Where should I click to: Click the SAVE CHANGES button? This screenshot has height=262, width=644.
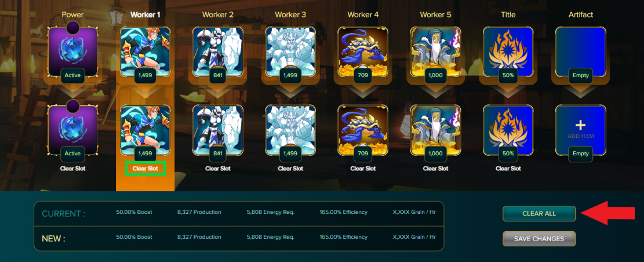(x=539, y=239)
